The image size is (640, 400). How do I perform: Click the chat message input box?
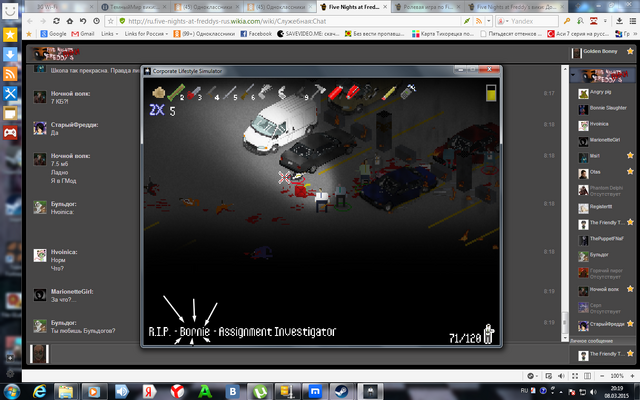(307, 353)
